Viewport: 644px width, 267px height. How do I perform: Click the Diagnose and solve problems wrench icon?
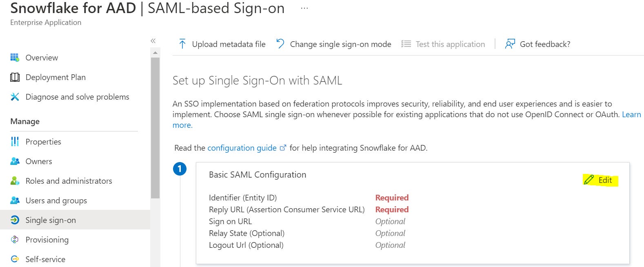click(15, 97)
